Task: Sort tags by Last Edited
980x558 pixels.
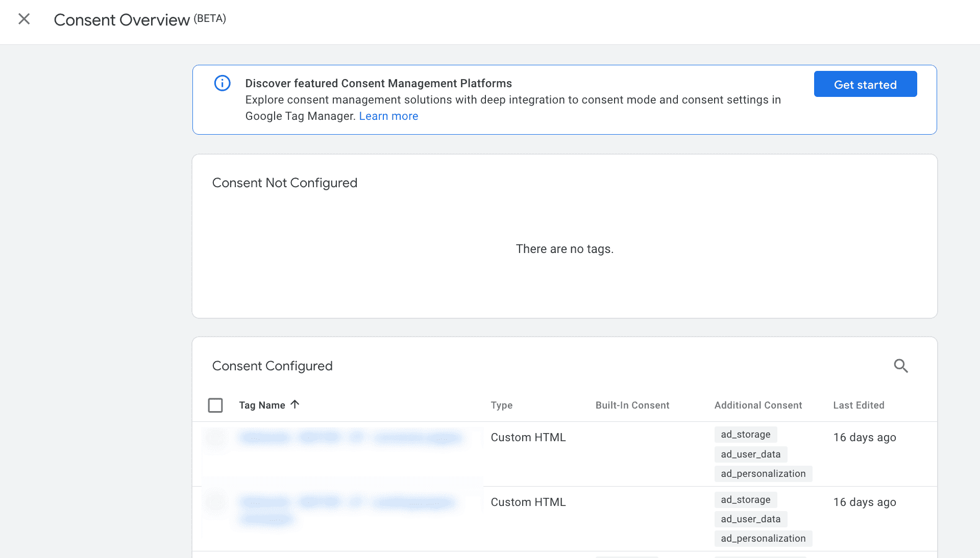Action: 859,405
